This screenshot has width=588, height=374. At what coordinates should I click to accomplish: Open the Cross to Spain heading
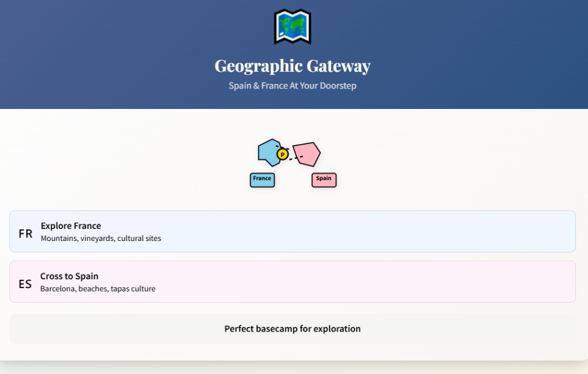click(69, 276)
